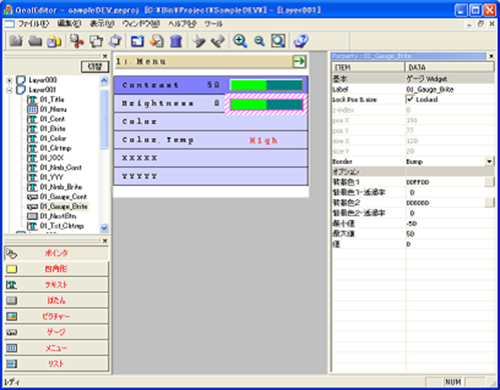Open the color picker button for 背景色2
The image size is (500, 390).
[x=489, y=202]
